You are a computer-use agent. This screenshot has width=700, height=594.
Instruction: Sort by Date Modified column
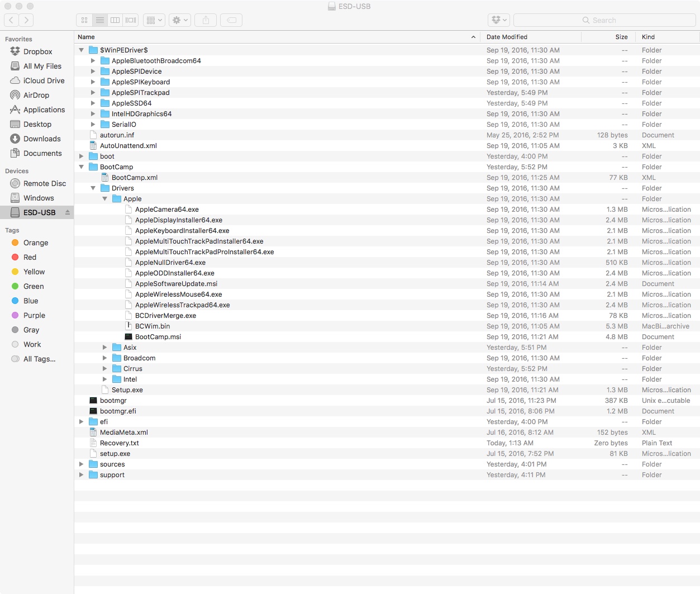click(530, 37)
